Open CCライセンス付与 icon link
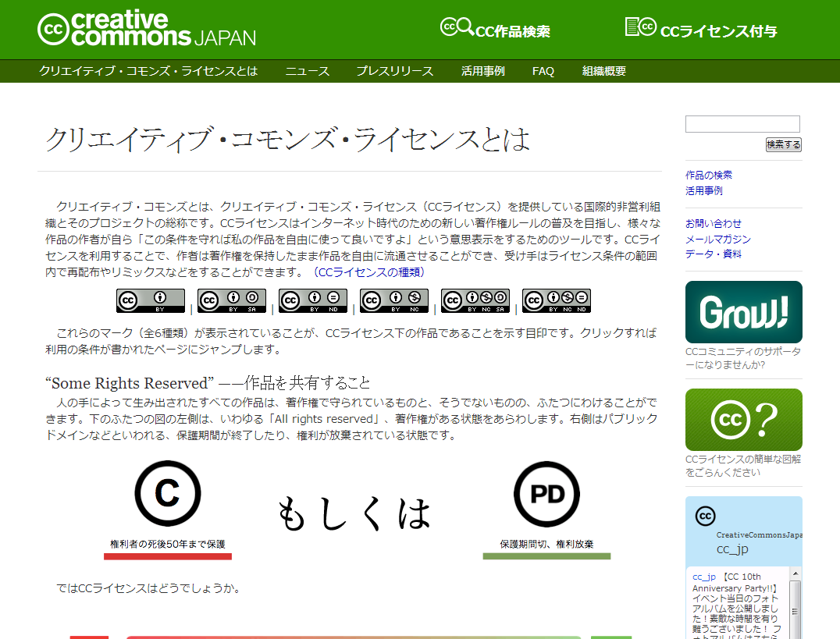The image size is (840, 639). [701, 28]
